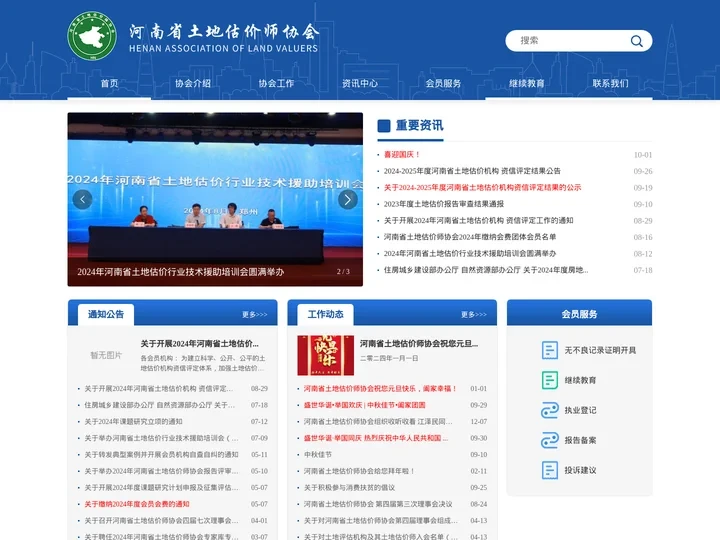
Task: Open the 联系我们 navigation menu
Action: point(611,83)
